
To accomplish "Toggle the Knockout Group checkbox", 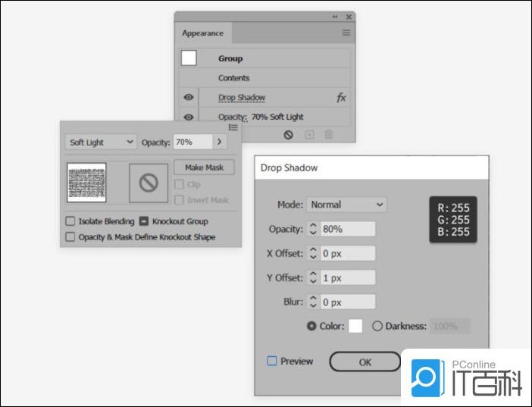I will coord(144,221).
